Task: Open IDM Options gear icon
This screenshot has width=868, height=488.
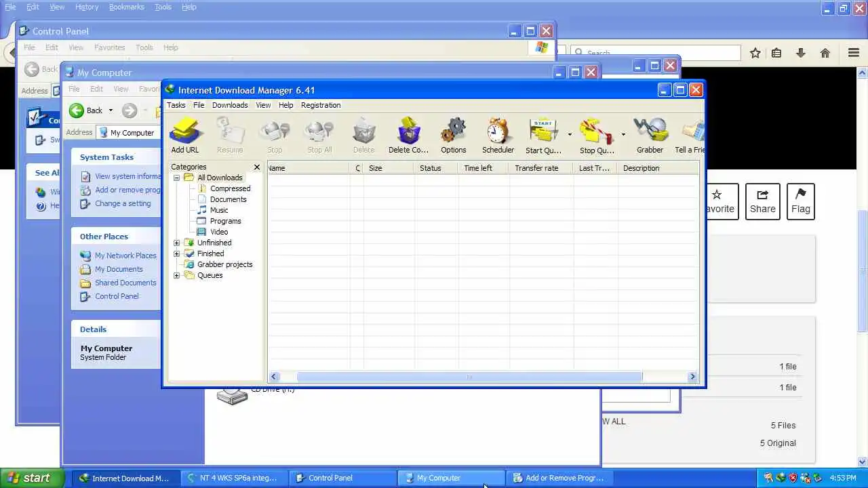Action: (453, 136)
